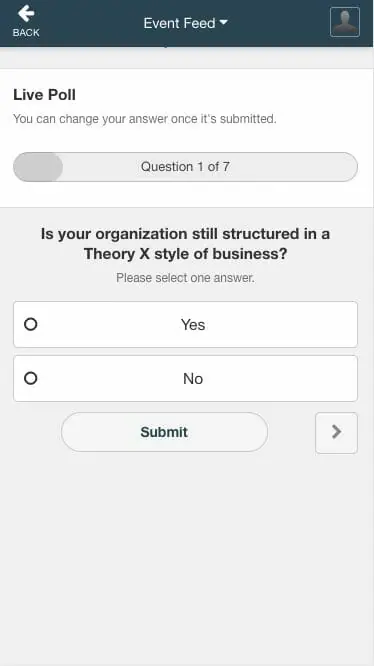Click 'Please select one answer' hint
The width and height of the screenshot is (374, 666).
[x=186, y=278]
